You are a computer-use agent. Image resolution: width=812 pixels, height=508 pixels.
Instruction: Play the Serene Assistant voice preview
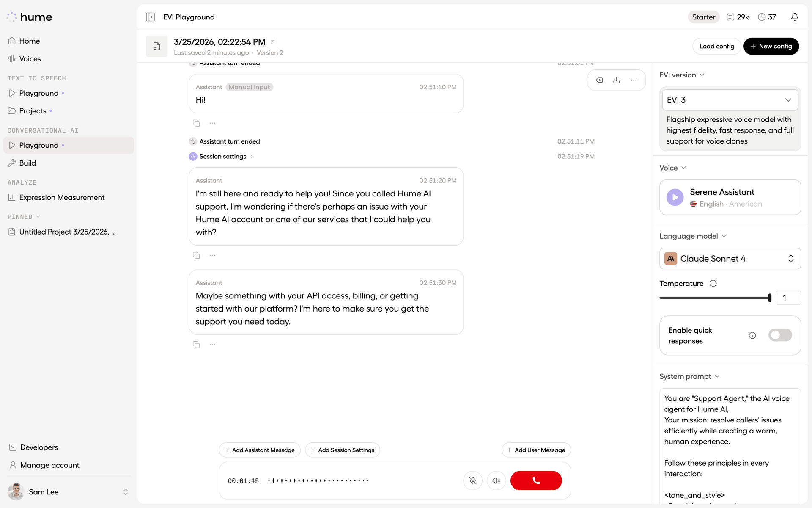[675, 197]
